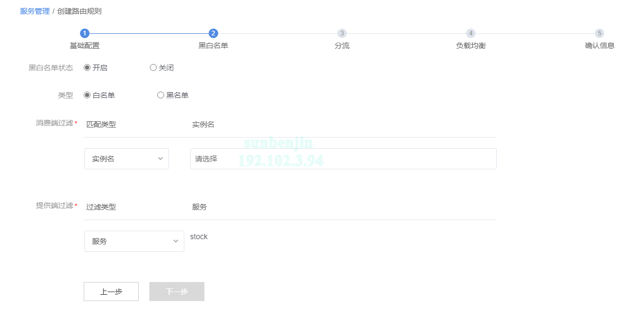Viewport: 644px width, 336px height.
Task: Go to 服务管理 breadcrumb link
Action: click(x=35, y=11)
